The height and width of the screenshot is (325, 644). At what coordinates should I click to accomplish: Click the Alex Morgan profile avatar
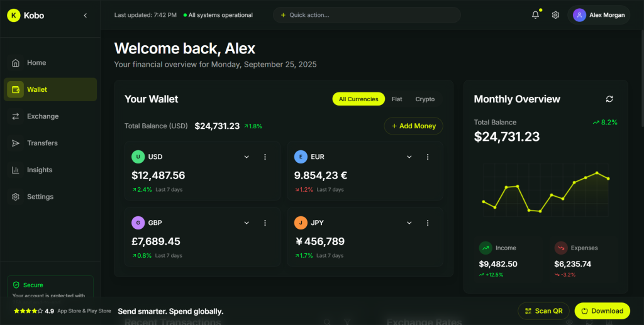click(579, 15)
